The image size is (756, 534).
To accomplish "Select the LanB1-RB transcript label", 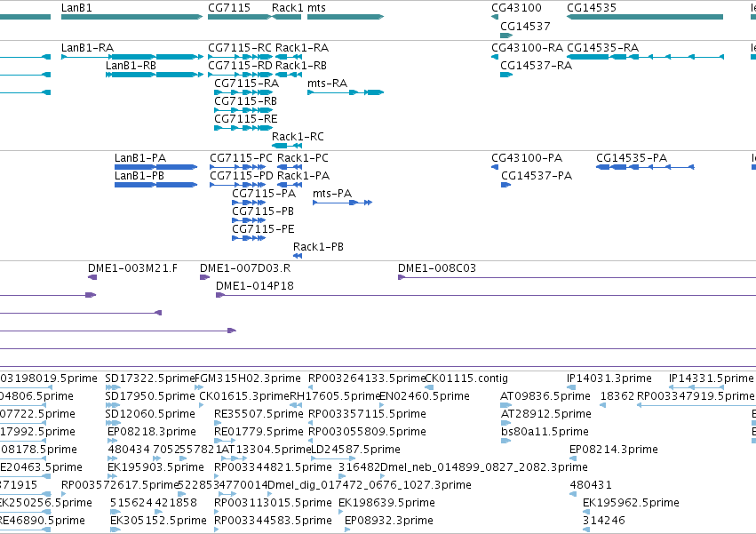I will pyautogui.click(x=131, y=65).
